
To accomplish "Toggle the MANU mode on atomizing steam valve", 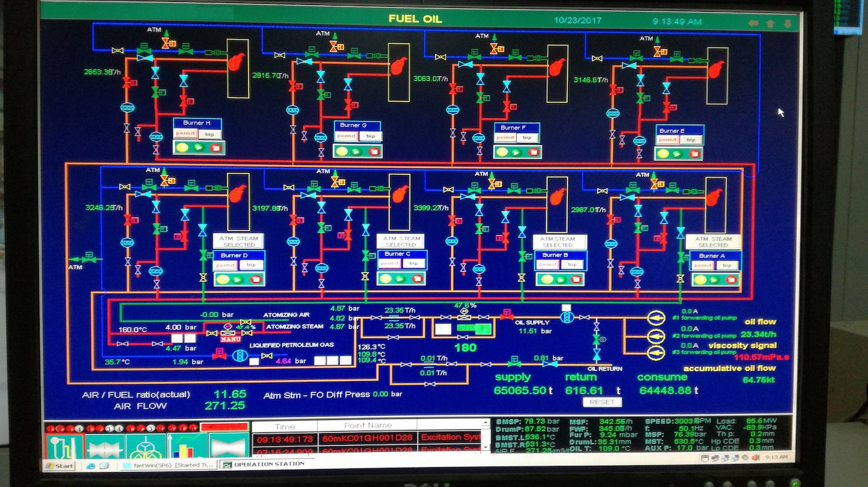I will 230,339.
